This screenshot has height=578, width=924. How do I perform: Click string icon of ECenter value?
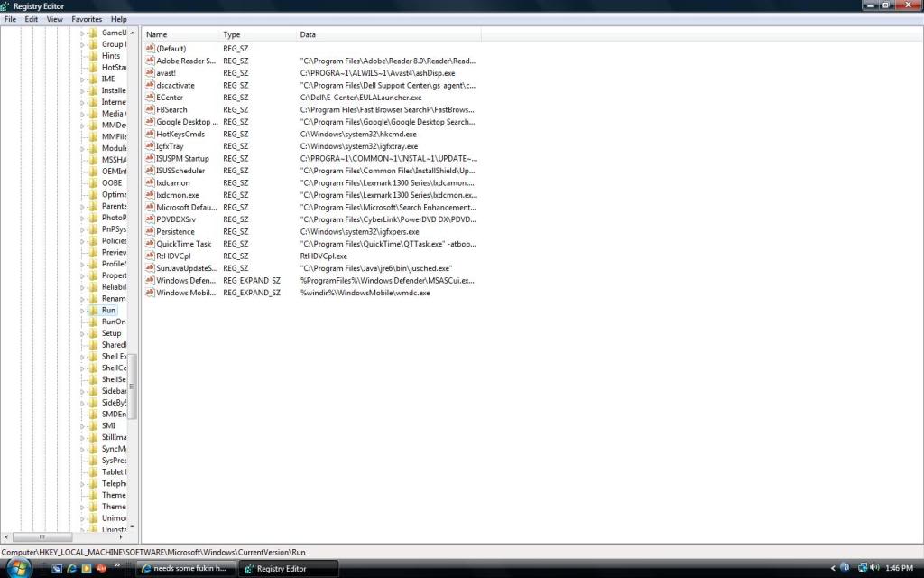coord(150,98)
